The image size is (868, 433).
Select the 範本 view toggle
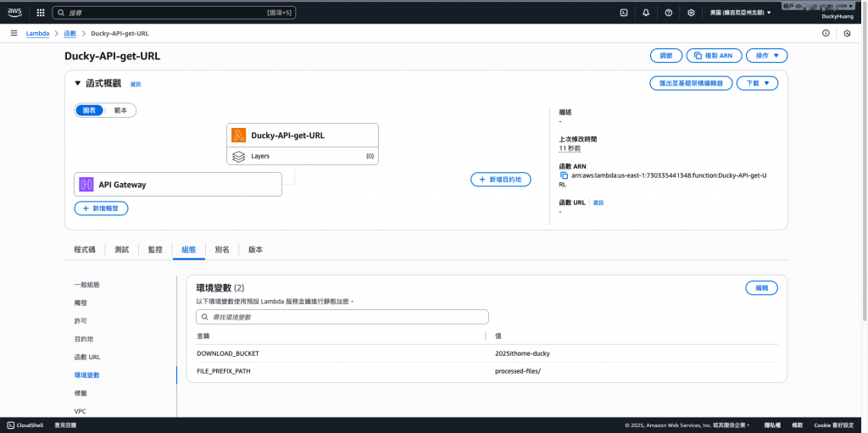coord(120,110)
